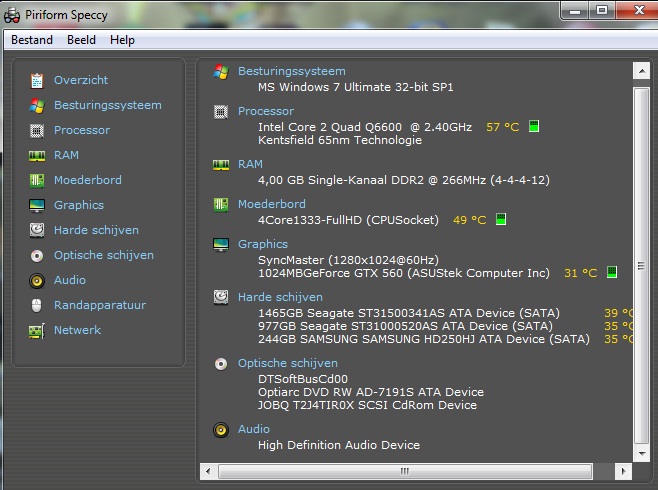Click the monitor icon beside sidebar Graphics
Viewport: 658px width, 490px height.
pos(37,206)
